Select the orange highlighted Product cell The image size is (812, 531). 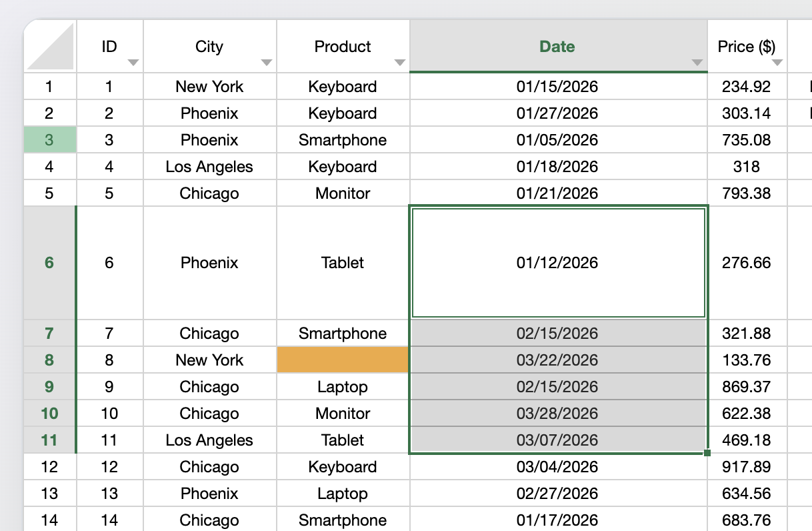[343, 360]
